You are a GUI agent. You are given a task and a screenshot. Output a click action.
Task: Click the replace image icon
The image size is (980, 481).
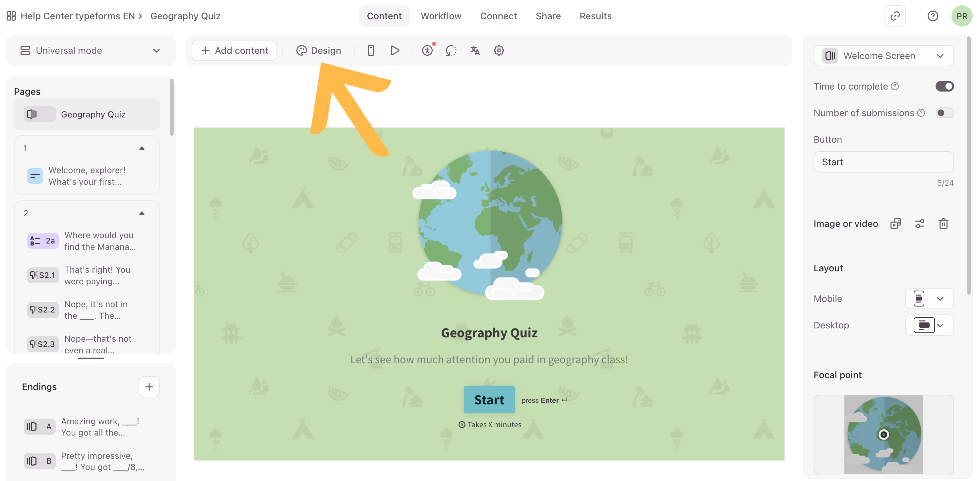(x=895, y=224)
